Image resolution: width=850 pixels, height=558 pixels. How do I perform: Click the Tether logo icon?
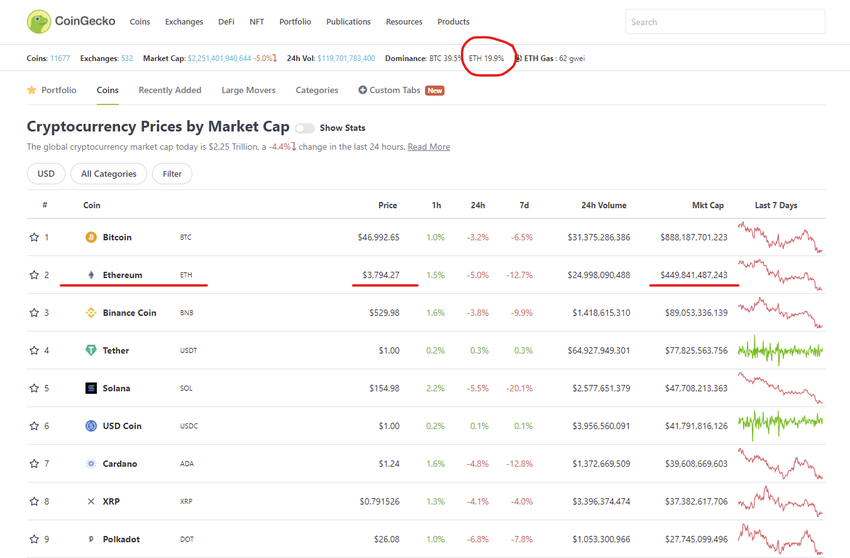[91, 350]
